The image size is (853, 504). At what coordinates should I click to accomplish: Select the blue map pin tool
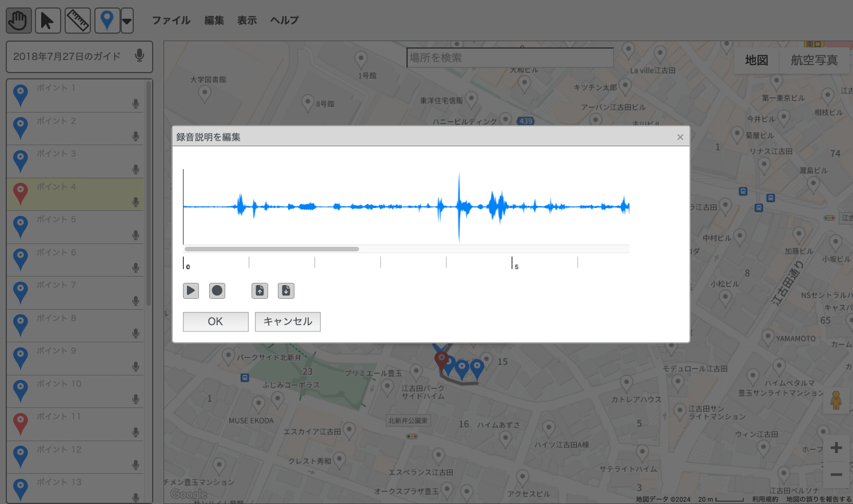coord(107,21)
